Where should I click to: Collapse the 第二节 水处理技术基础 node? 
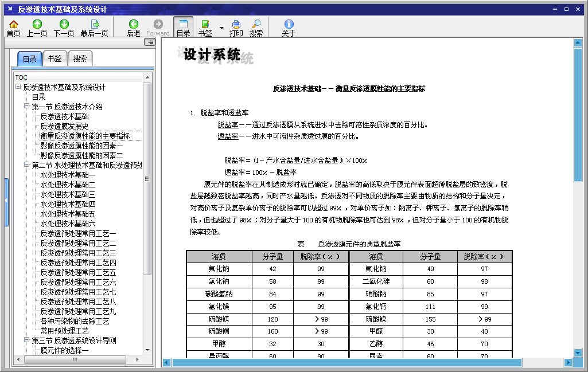pyautogui.click(x=26, y=165)
